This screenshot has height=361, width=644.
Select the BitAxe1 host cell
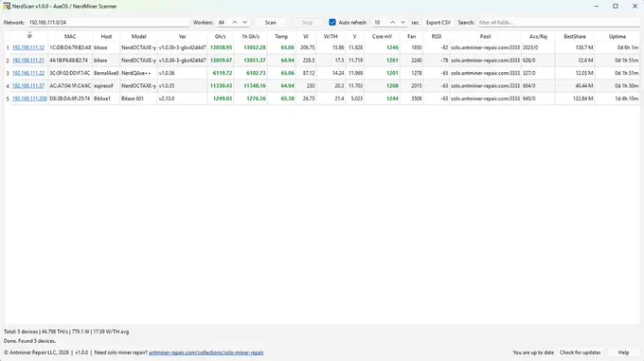pyautogui.click(x=106, y=99)
